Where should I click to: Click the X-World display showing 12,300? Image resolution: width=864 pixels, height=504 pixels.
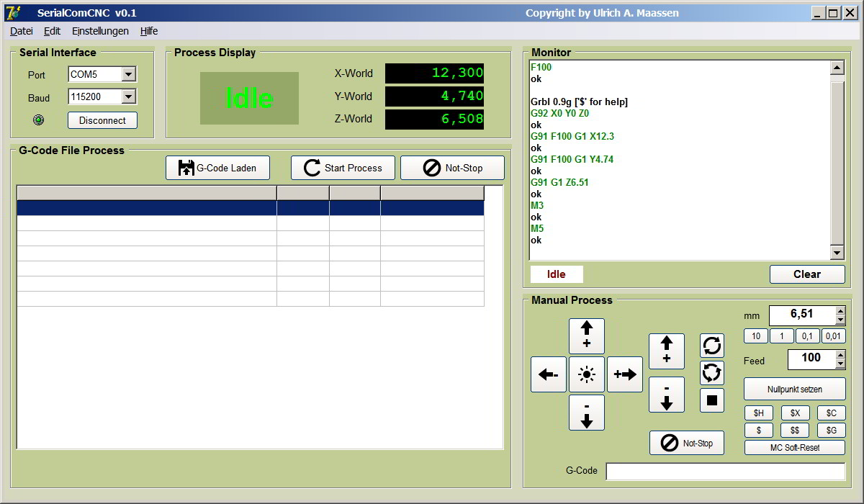pyautogui.click(x=434, y=73)
